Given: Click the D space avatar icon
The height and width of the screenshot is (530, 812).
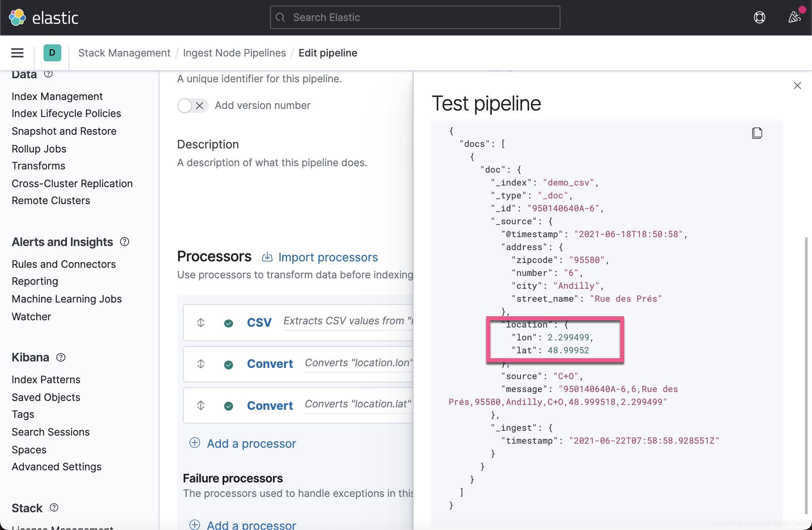Looking at the screenshot, I should coord(52,53).
